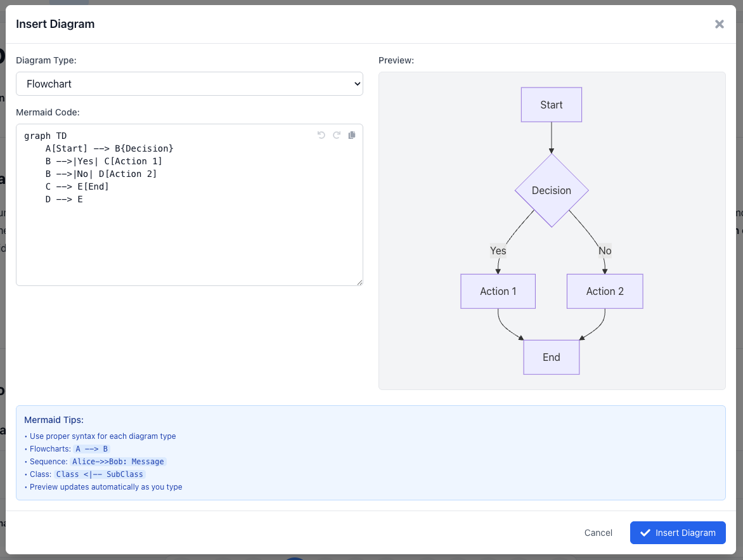Screen dimensions: 743x560
Task: Close the Insert Diagram dialog
Action: click(720, 24)
